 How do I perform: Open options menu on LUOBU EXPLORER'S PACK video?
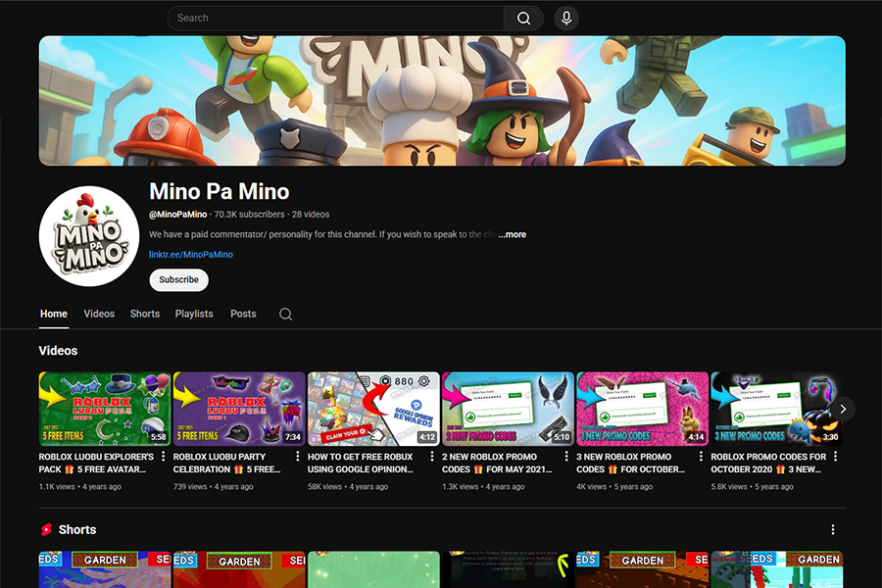point(165,456)
